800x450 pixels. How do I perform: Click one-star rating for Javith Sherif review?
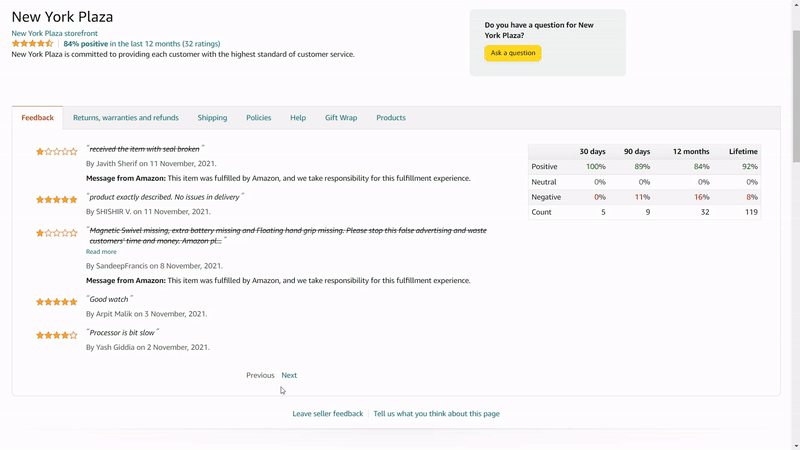coord(57,152)
